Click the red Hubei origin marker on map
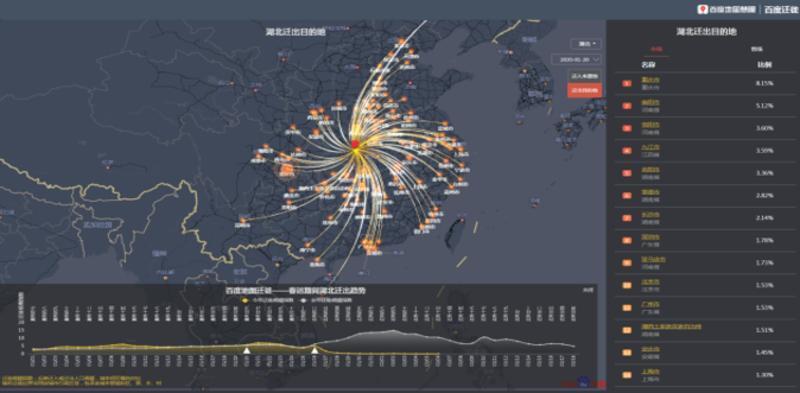This screenshot has width=800, height=393. (355, 144)
